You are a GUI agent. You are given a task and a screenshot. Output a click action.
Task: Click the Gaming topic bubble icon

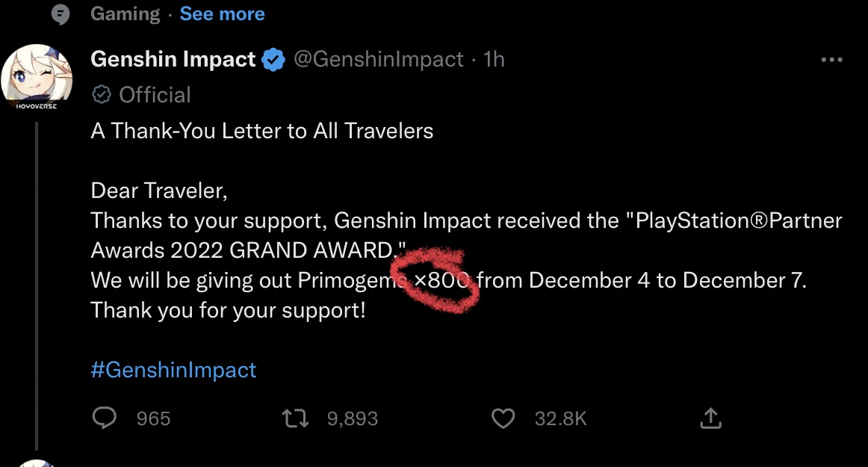59,14
